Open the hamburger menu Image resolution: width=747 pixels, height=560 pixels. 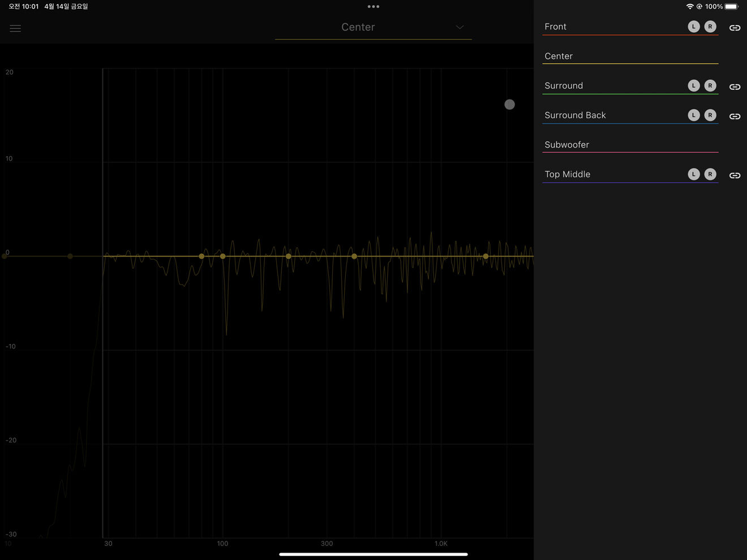[15, 28]
